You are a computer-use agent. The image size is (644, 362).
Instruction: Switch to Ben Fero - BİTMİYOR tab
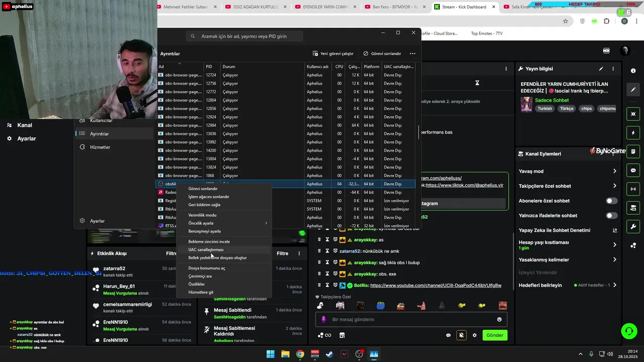point(395,7)
